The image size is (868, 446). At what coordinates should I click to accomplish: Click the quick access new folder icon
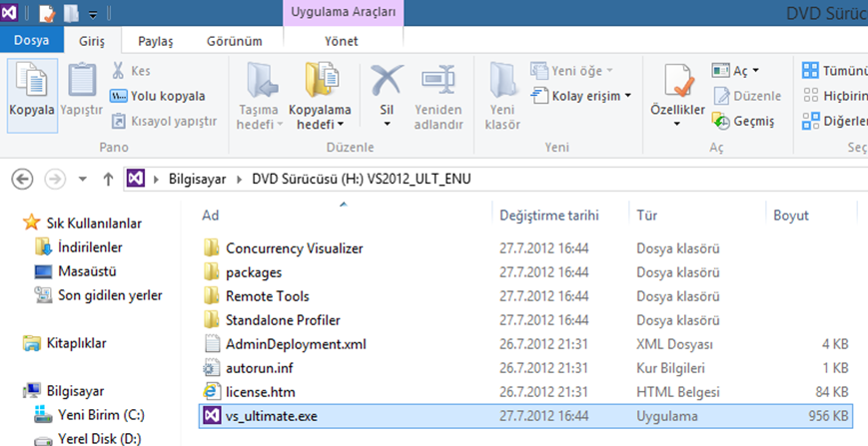(x=71, y=13)
